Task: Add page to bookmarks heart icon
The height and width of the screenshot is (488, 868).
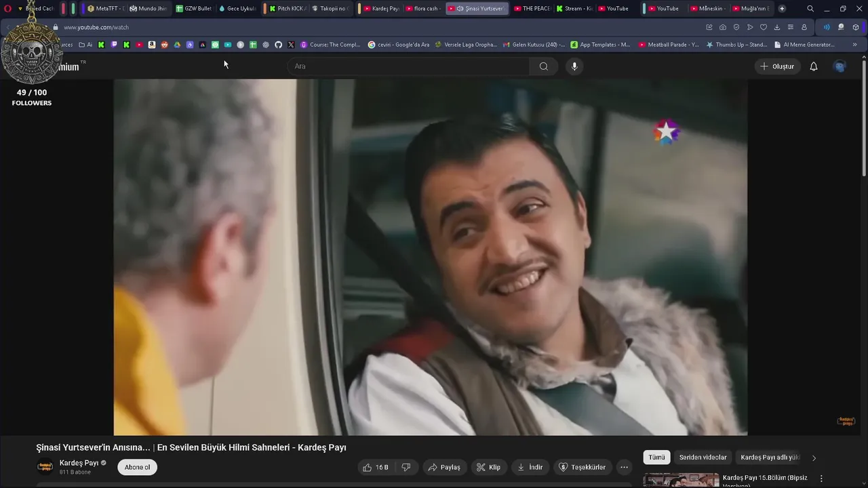Action: pos(764,27)
